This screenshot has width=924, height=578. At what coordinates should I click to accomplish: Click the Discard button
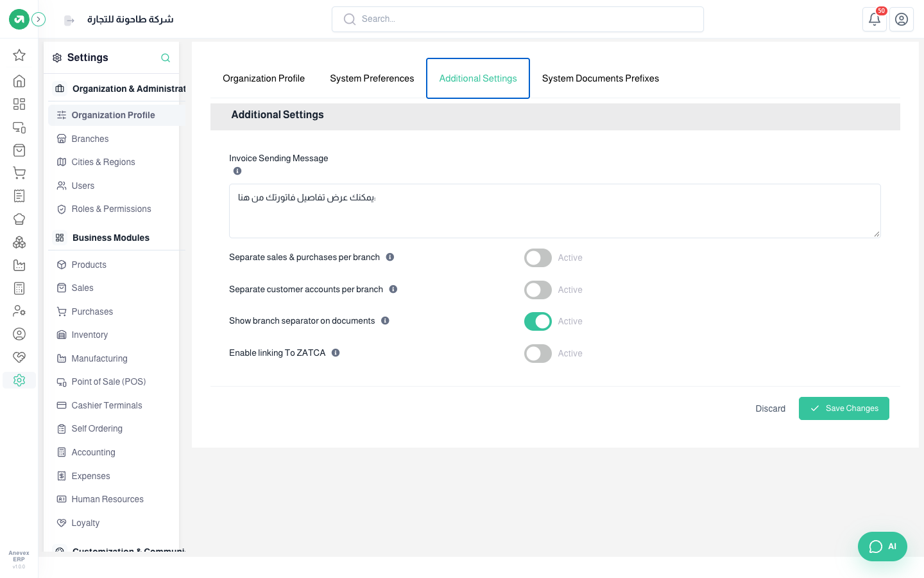click(x=771, y=408)
